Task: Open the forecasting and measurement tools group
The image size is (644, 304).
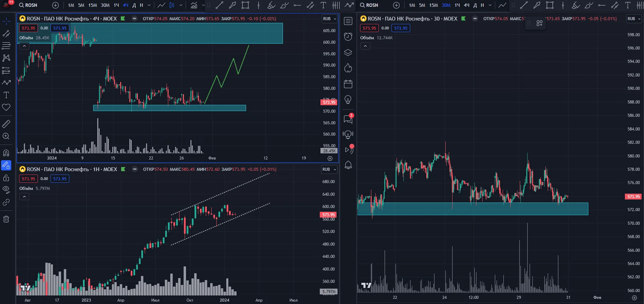Action: click(6, 70)
